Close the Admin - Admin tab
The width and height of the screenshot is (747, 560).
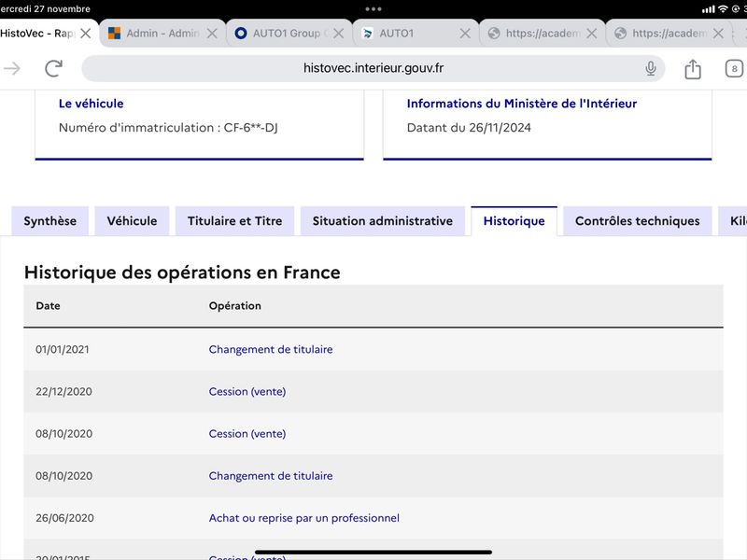(213, 34)
